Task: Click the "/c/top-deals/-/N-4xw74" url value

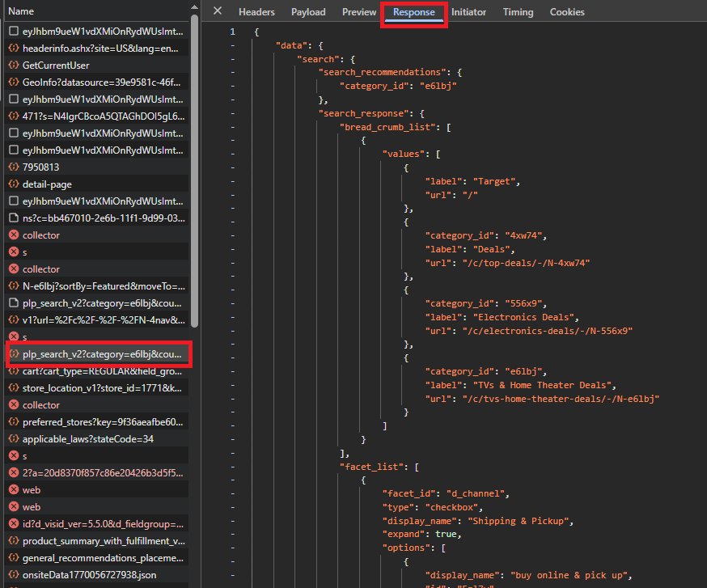Action: pos(526,263)
